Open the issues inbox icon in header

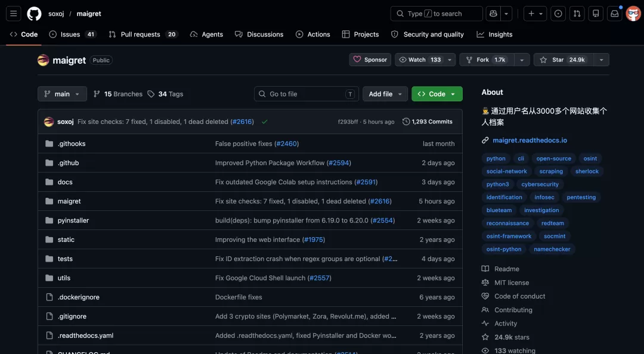pyautogui.click(x=558, y=14)
